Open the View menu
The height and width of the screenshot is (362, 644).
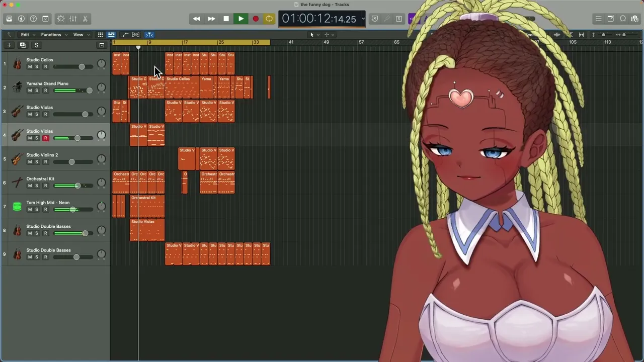point(80,35)
